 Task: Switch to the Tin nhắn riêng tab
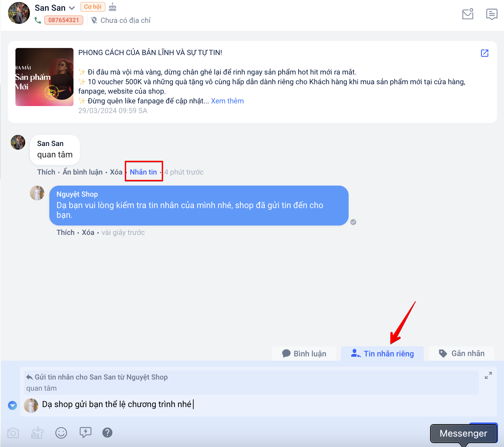[x=382, y=354]
